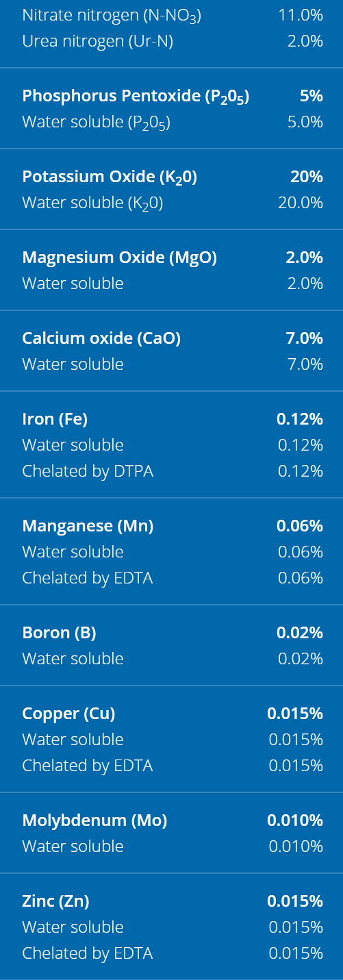Select the Calcium oxide (CaO) heading
The width and height of the screenshot is (343, 980).
pos(101,338)
